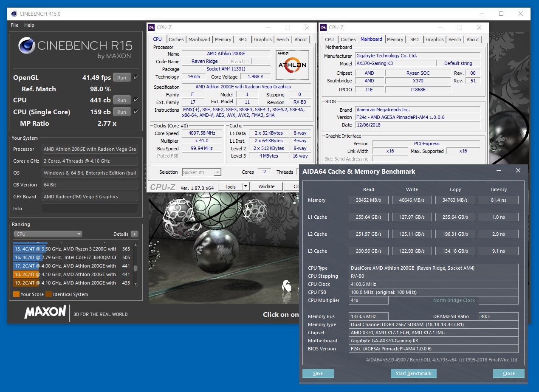Screen dimensions: 539x392
Task: Minimize the left CPU-Z window
Action: point(268,28)
